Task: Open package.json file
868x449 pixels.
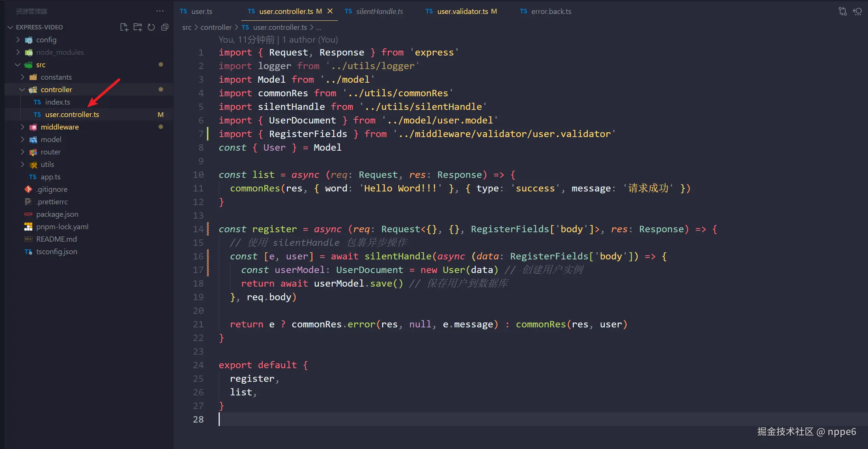Action: (x=57, y=214)
